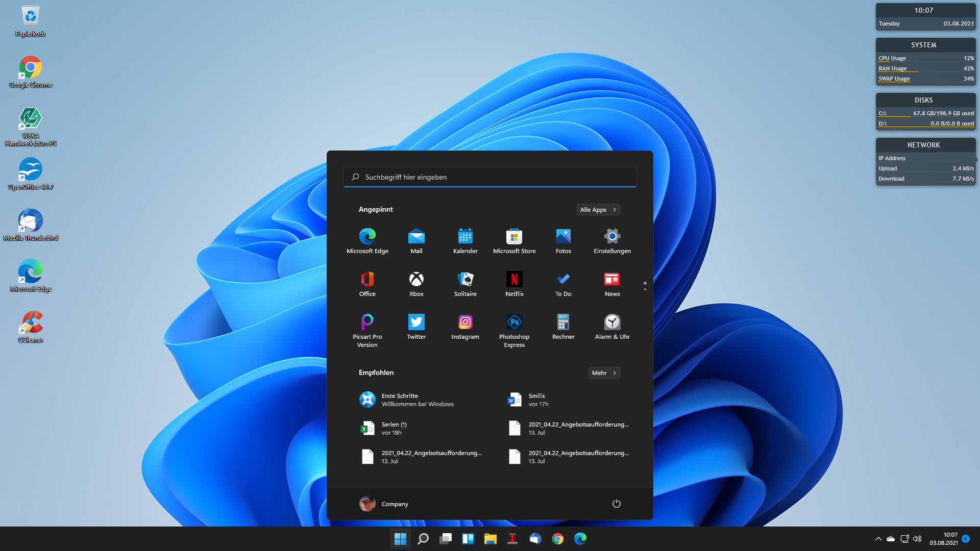Select Google Chrome desktop shortcut
This screenshot has width=980, height=551.
click(x=31, y=72)
